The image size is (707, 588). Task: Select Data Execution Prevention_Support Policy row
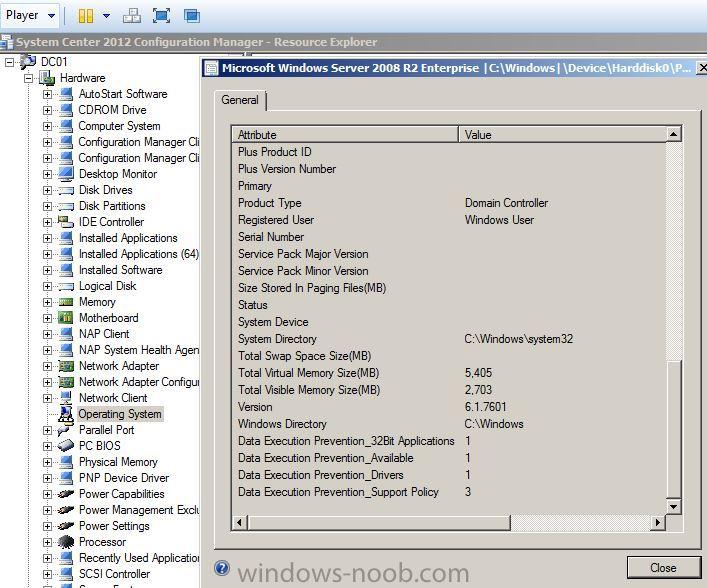pyautogui.click(x=449, y=492)
